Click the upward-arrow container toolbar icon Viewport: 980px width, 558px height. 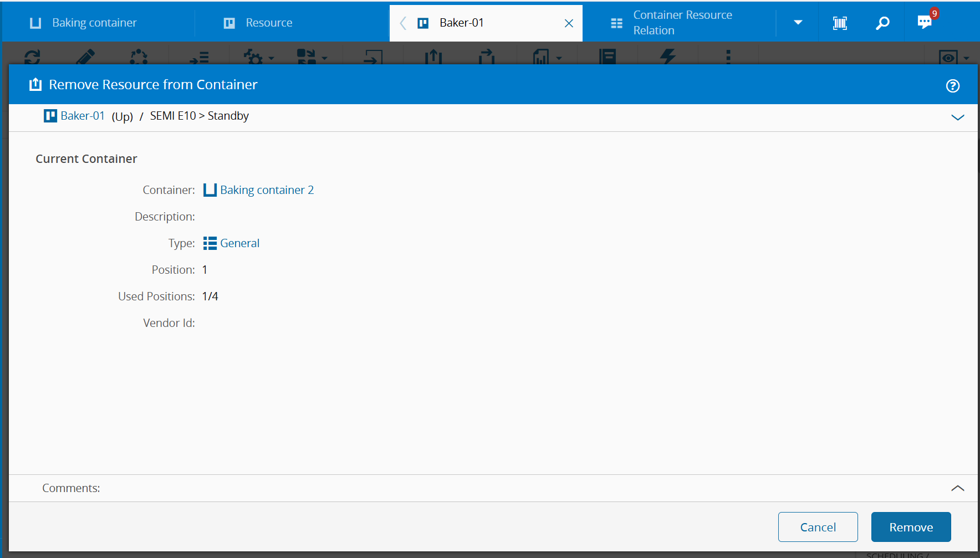(433, 57)
